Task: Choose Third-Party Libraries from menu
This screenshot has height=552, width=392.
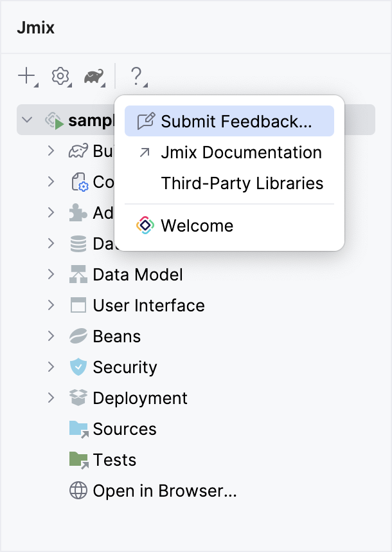Action: tap(242, 183)
